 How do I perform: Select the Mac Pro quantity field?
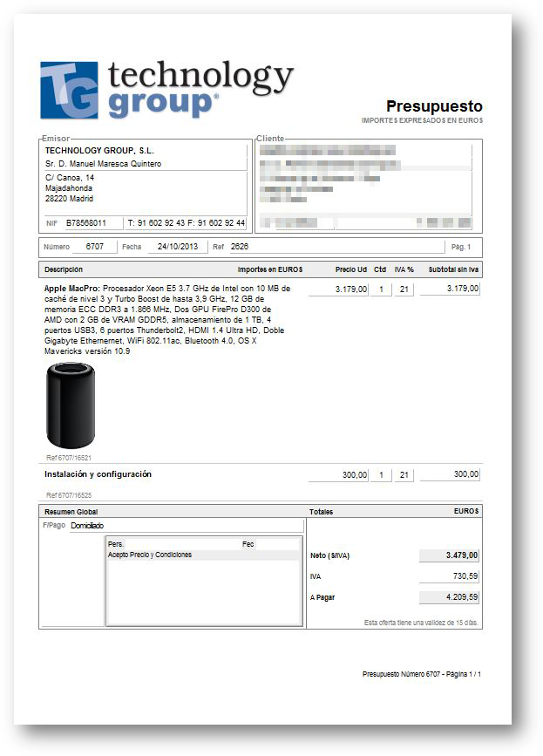(380, 289)
